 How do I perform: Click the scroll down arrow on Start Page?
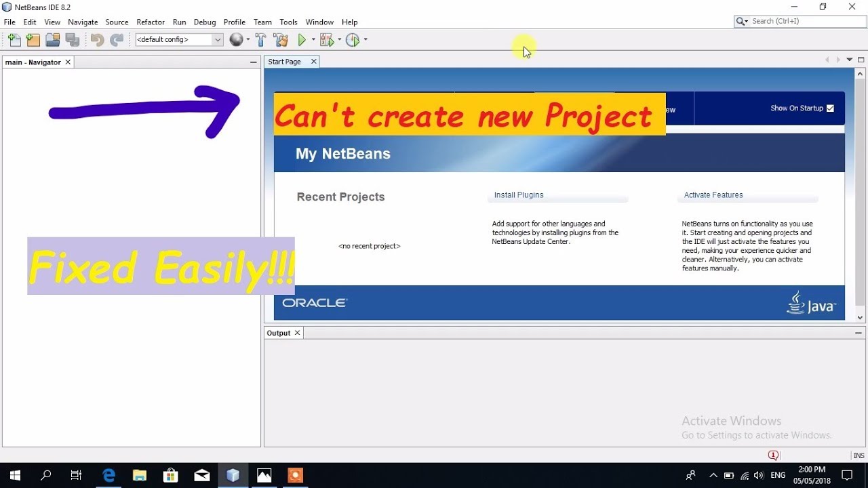[x=861, y=317]
